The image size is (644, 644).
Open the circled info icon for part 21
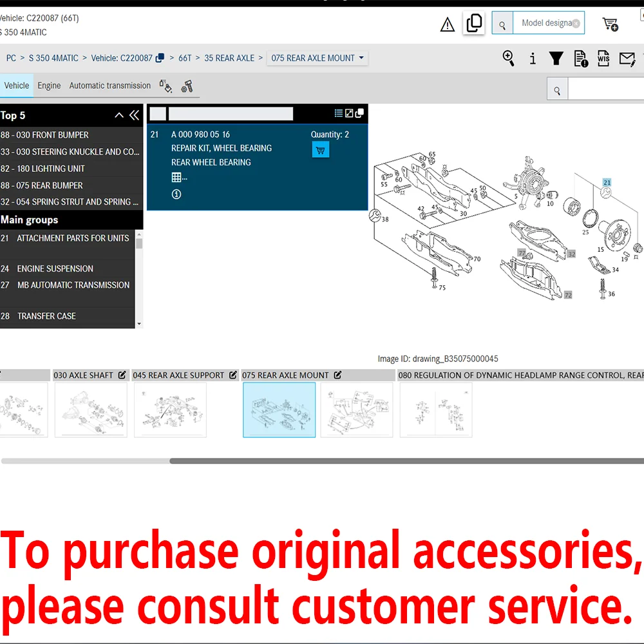coord(176,194)
